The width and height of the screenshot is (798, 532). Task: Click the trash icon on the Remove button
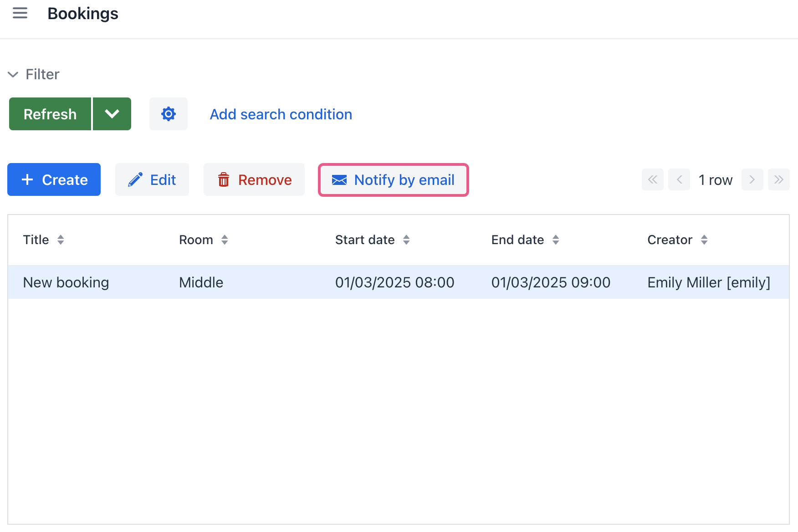point(224,179)
